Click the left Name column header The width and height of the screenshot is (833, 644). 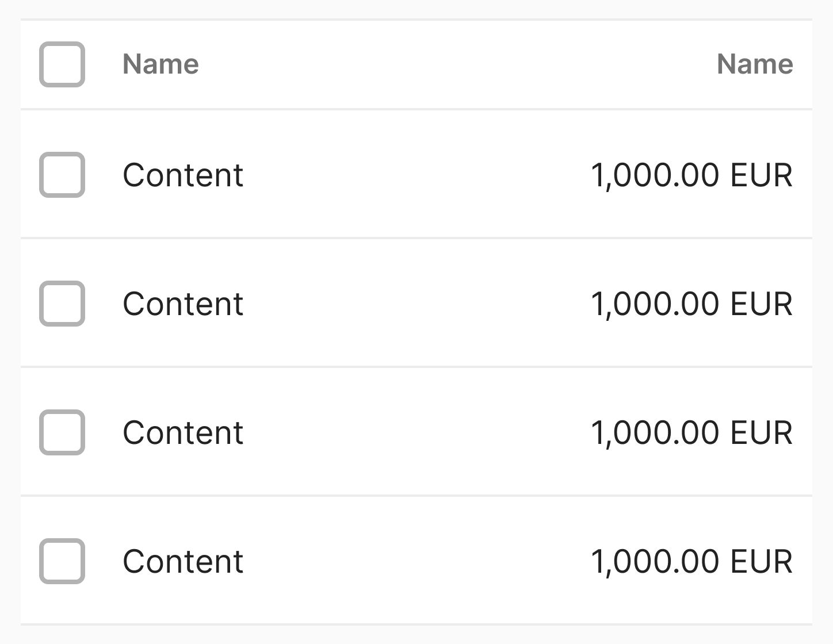point(161,64)
